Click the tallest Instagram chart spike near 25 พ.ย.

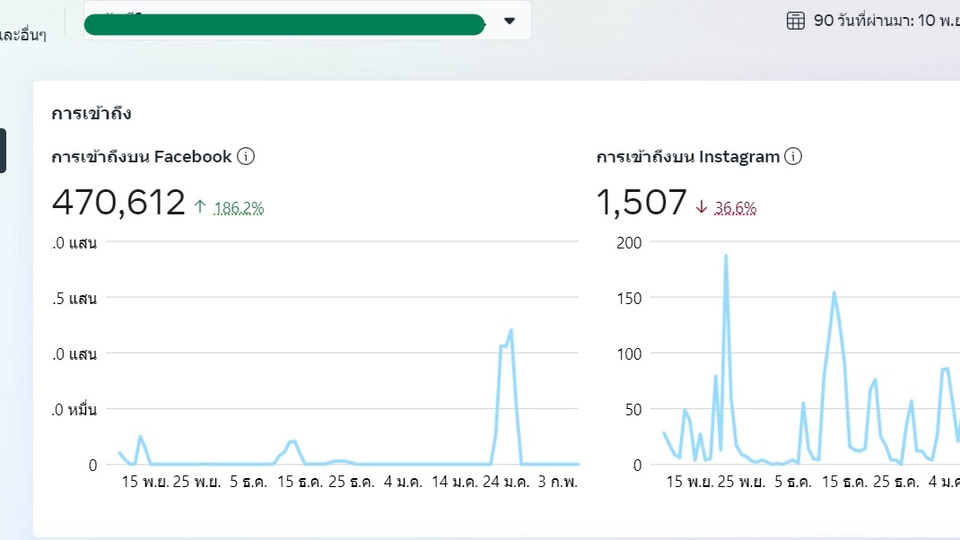725,256
